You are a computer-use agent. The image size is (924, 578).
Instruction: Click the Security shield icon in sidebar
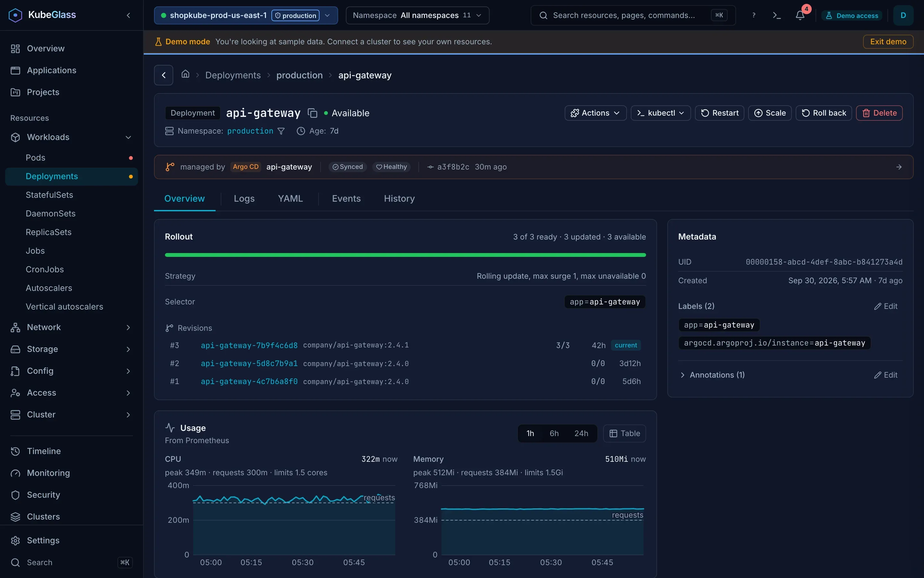point(15,495)
